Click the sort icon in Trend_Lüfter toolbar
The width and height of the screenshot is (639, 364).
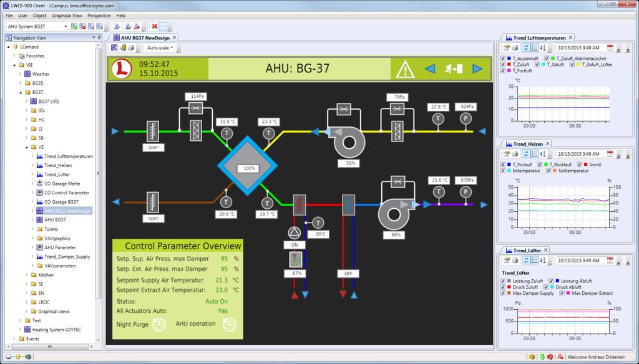pyautogui.click(x=542, y=260)
